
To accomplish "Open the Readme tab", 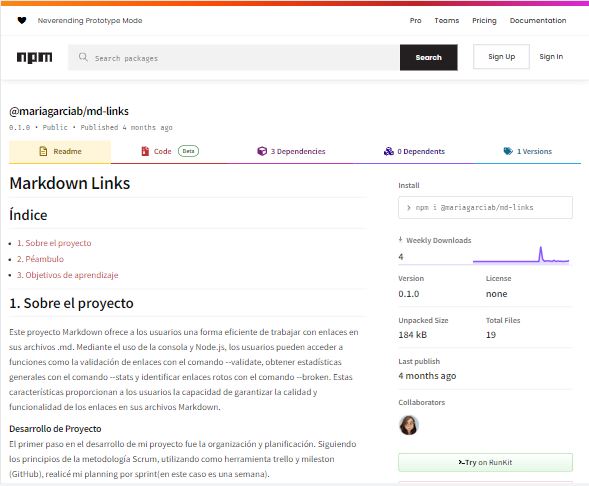I will (x=60, y=151).
